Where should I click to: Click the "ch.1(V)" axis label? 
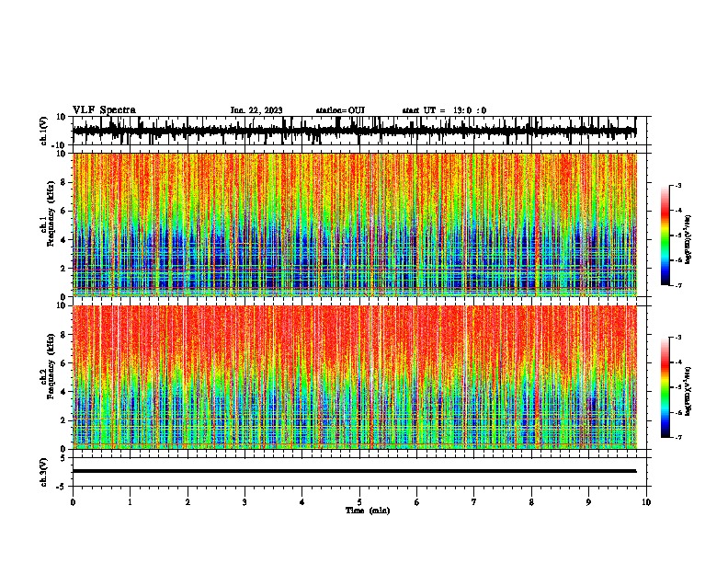pyautogui.click(x=44, y=131)
